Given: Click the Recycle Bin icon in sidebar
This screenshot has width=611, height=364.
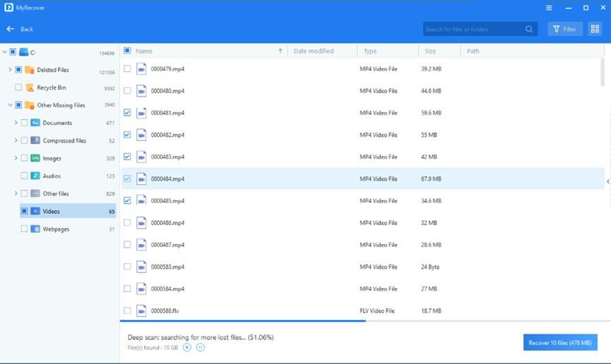Looking at the screenshot, I should coord(30,87).
